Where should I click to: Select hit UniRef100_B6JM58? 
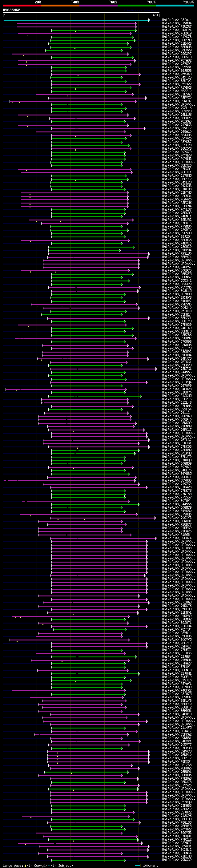pos(177,71)
